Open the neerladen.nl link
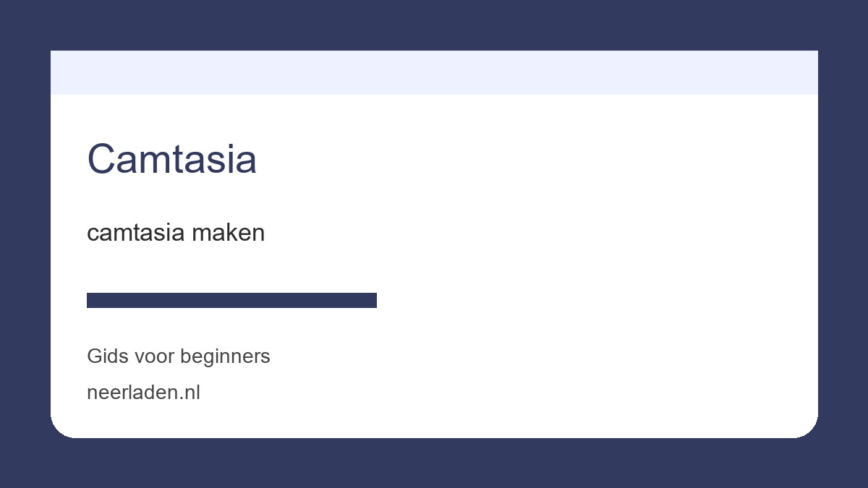Viewport: 868px width, 488px height. 143,393
